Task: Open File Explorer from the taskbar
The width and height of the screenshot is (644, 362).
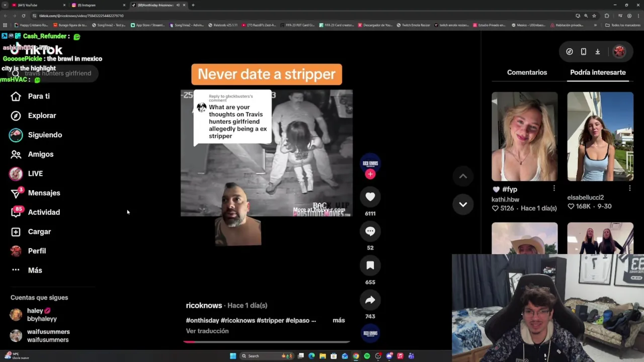Action: click(323, 356)
